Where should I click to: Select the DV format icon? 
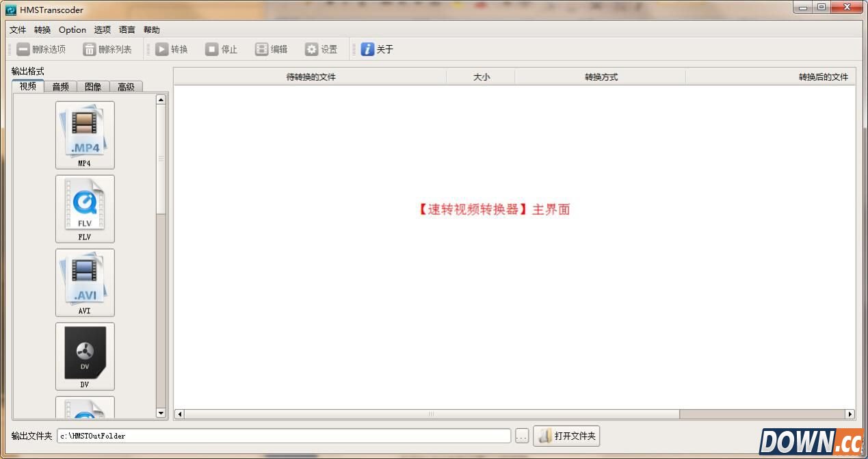pyautogui.click(x=85, y=356)
